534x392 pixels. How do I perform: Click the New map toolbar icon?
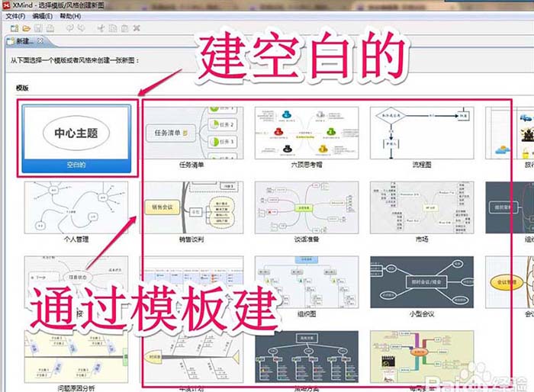[14, 29]
